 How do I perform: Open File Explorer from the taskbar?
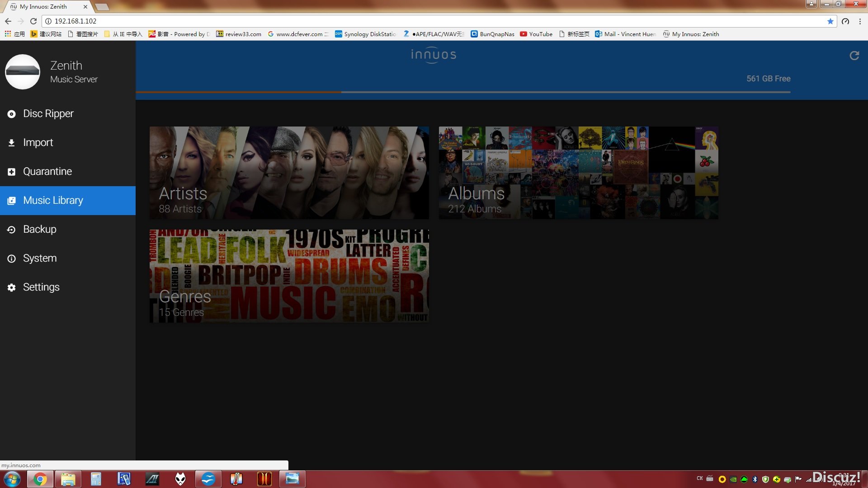pos(68,479)
